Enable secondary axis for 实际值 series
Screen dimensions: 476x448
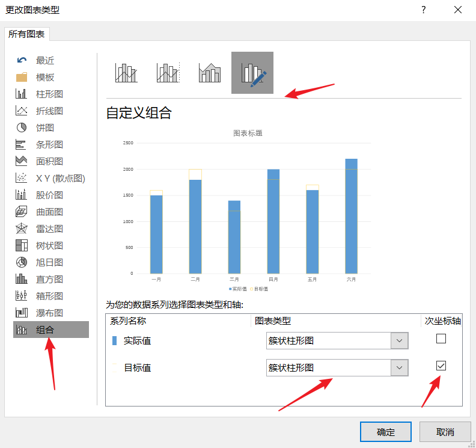click(441, 339)
